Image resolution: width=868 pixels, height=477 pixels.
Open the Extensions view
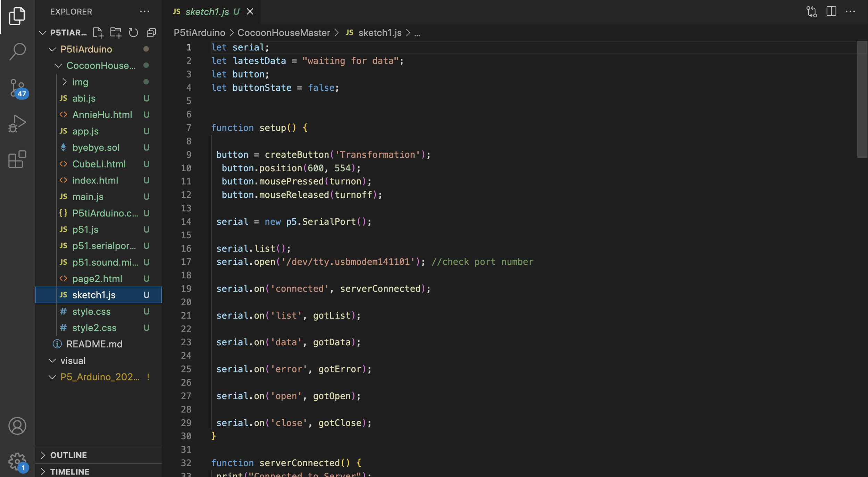click(17, 159)
